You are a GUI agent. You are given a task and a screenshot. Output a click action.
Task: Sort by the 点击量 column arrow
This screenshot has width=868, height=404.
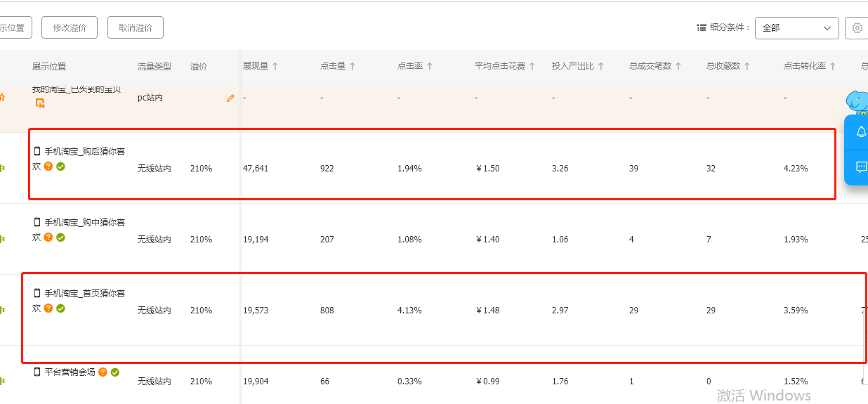point(353,66)
